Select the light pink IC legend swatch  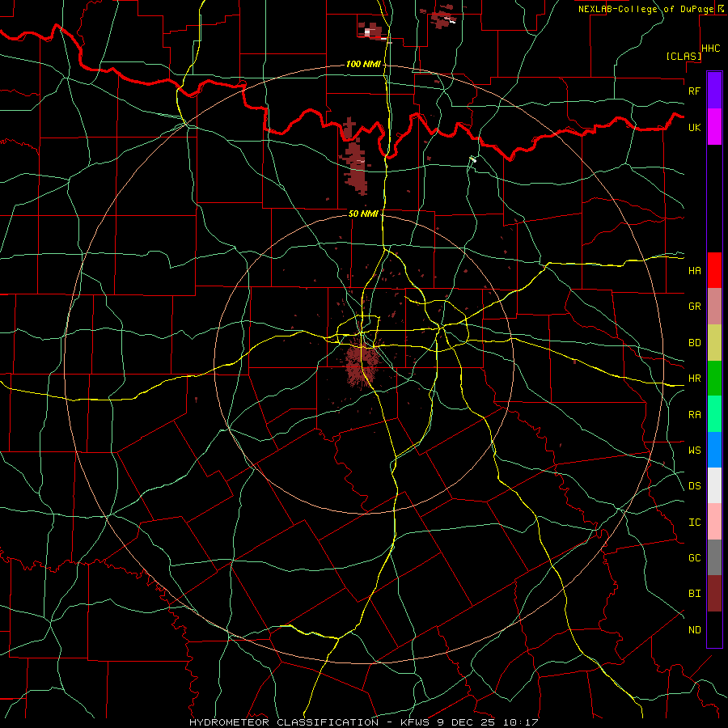coord(714,522)
